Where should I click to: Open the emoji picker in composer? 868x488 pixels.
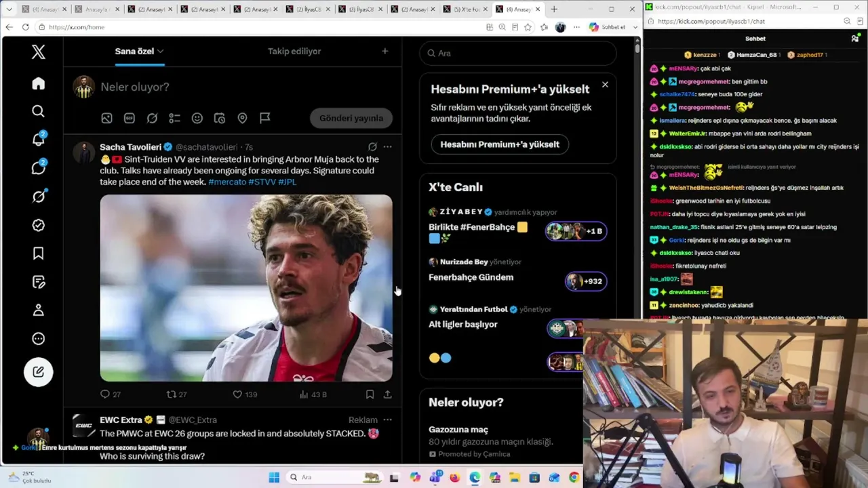tap(197, 118)
